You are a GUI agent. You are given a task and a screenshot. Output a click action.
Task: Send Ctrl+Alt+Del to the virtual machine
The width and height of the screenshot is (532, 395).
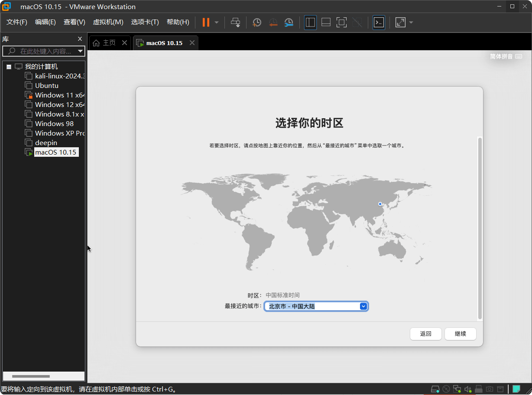(236, 22)
